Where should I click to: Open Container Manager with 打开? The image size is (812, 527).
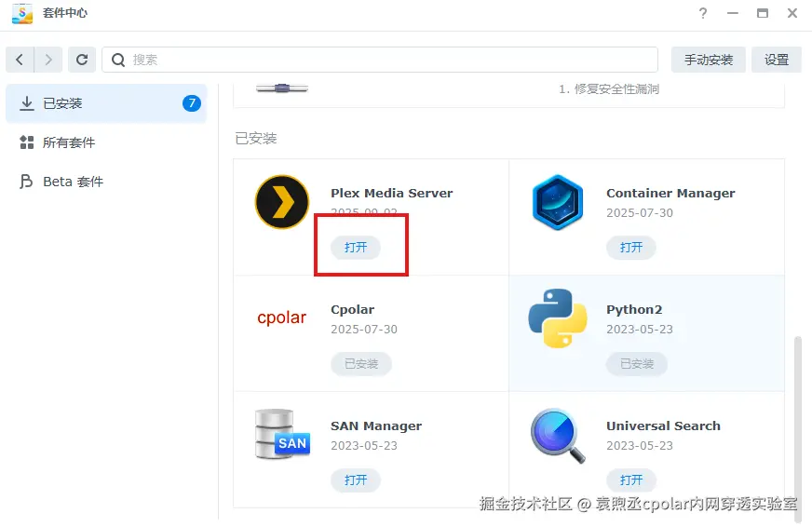[631, 248]
